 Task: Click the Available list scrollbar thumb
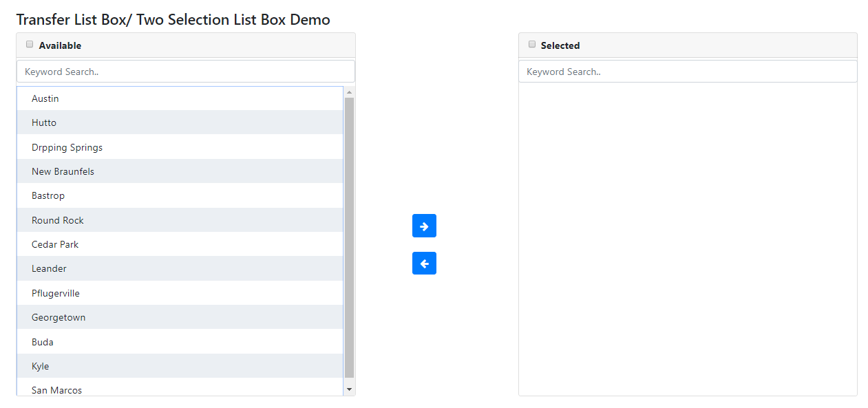(x=349, y=238)
